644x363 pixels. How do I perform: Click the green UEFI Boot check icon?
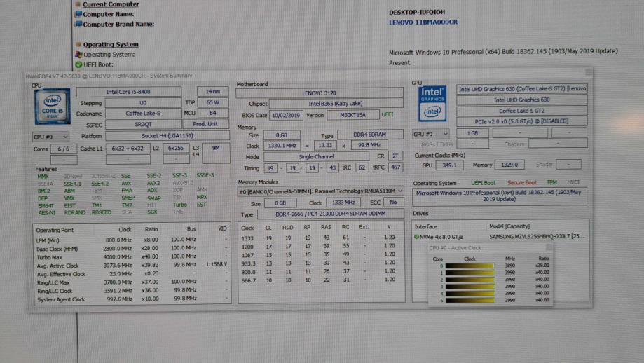78,64
